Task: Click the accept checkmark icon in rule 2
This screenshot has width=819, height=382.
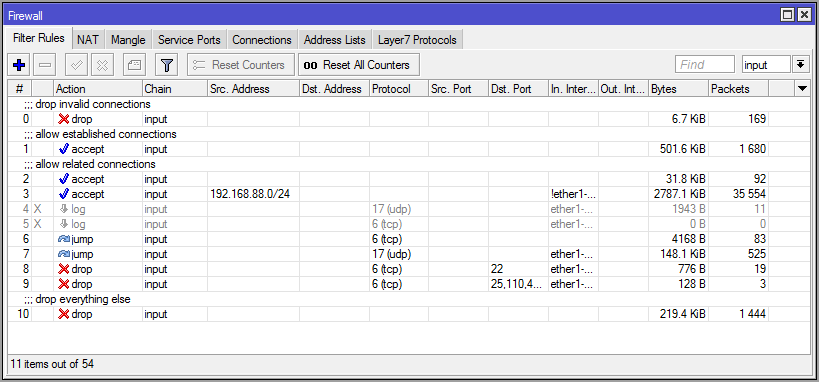Action: pyautogui.click(x=64, y=179)
